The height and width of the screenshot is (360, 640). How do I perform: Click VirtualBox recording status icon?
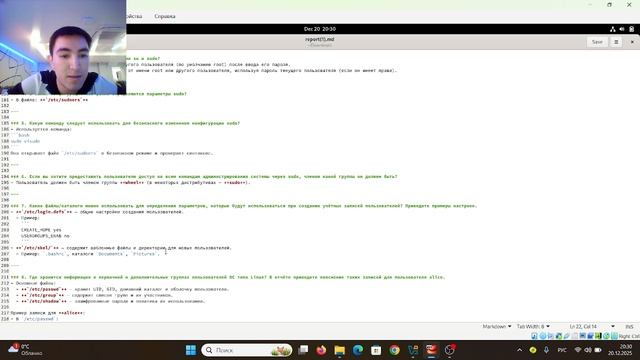point(590,336)
